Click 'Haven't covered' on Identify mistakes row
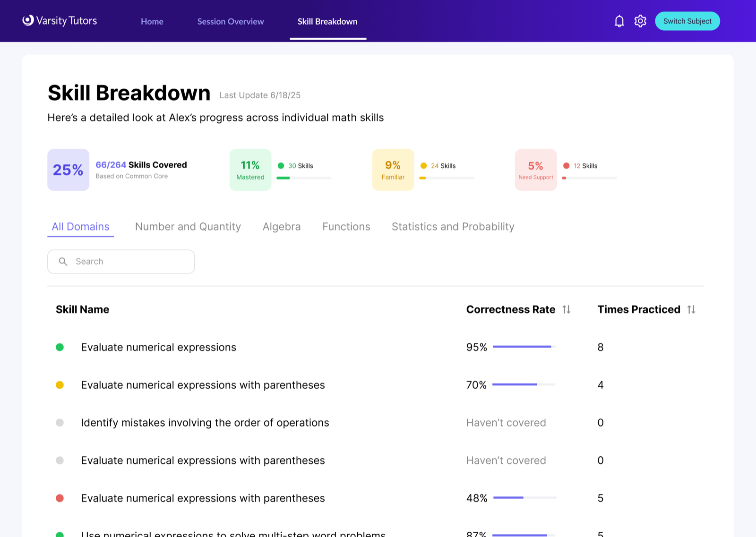Image resolution: width=756 pixels, height=537 pixels. (x=506, y=423)
